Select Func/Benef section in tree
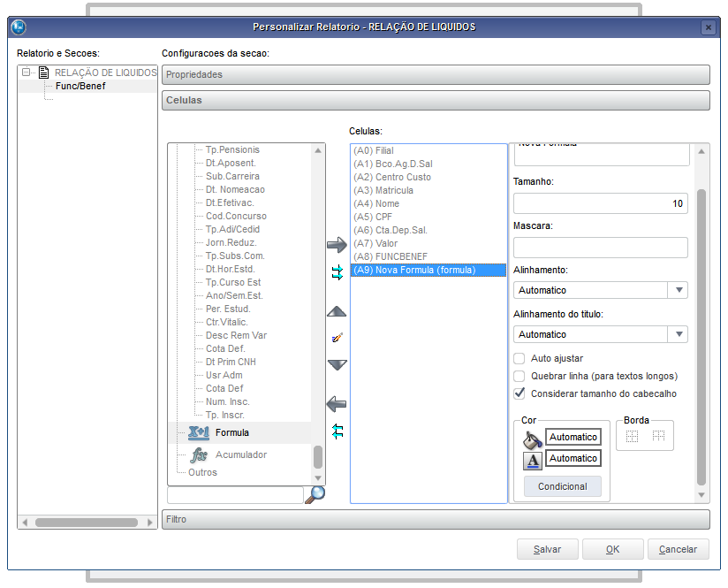 80,86
